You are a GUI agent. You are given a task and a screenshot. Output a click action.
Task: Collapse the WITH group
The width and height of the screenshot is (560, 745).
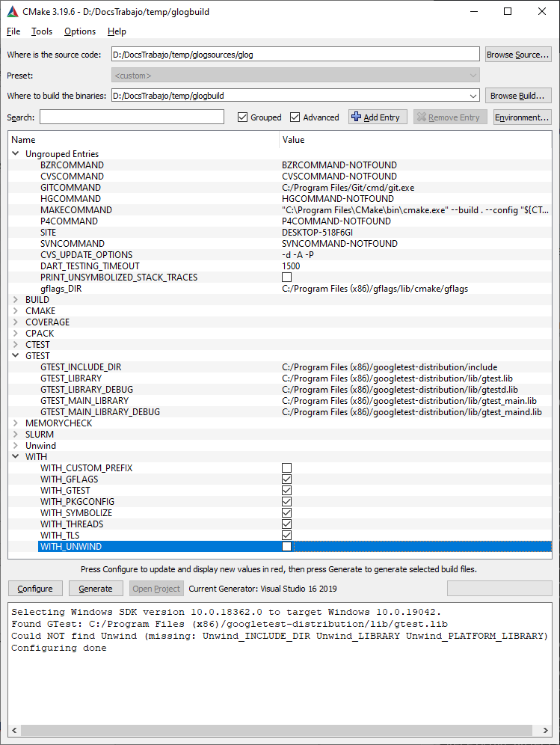click(x=16, y=456)
